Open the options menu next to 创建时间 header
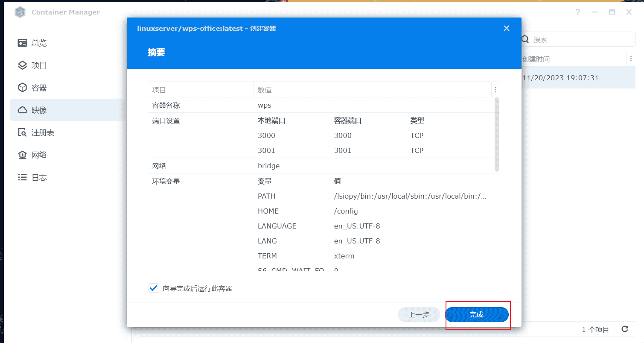This screenshot has height=343, width=644. [631, 59]
